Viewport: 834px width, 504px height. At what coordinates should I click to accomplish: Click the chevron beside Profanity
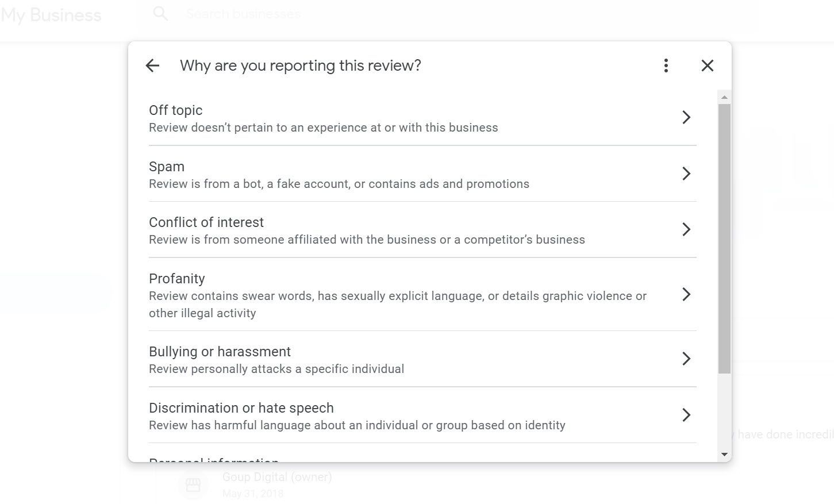pos(686,294)
